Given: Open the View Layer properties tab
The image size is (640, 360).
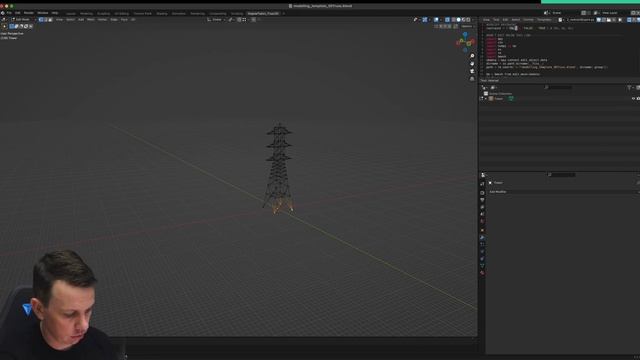Looking at the screenshot, I should [482, 207].
